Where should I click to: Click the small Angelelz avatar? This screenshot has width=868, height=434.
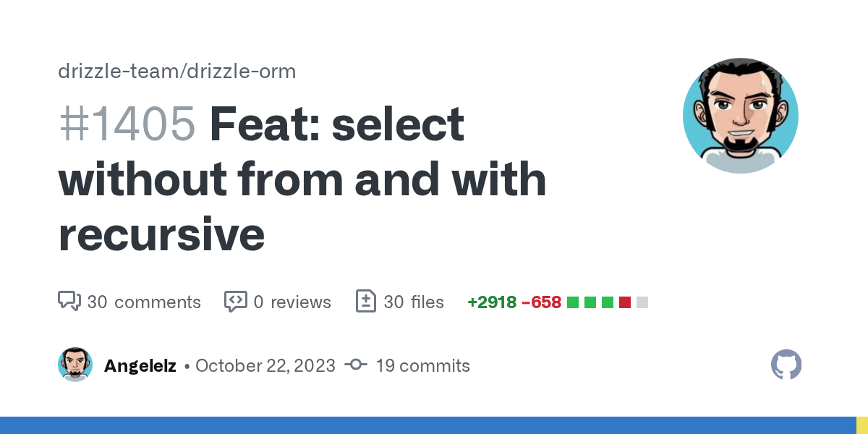75,365
